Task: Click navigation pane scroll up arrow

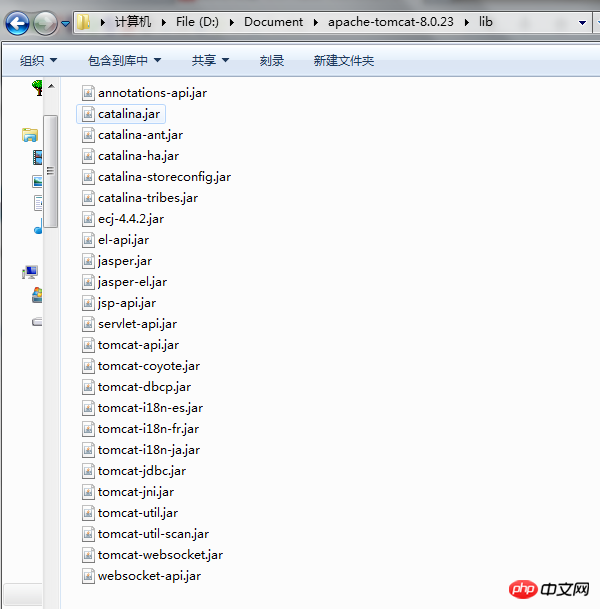Action: [51, 86]
